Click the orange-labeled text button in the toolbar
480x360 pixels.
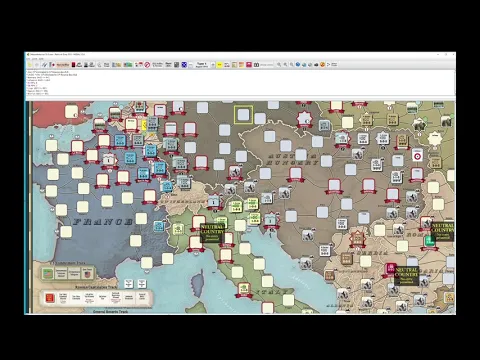pyautogui.click(x=63, y=65)
